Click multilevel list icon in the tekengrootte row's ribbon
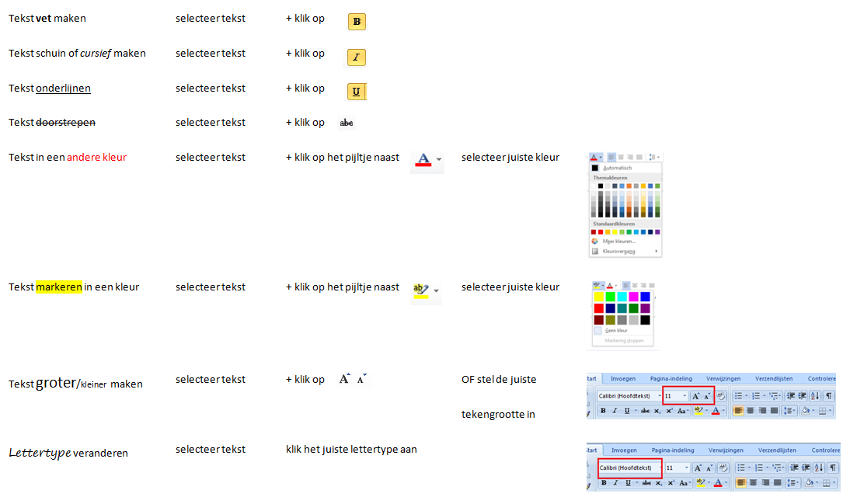The image size is (843, 504). 774,396
